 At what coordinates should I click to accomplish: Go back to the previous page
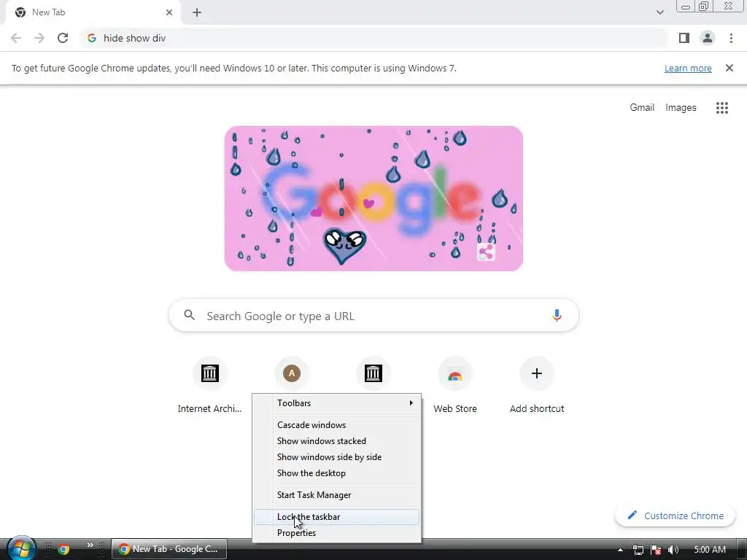tap(16, 38)
